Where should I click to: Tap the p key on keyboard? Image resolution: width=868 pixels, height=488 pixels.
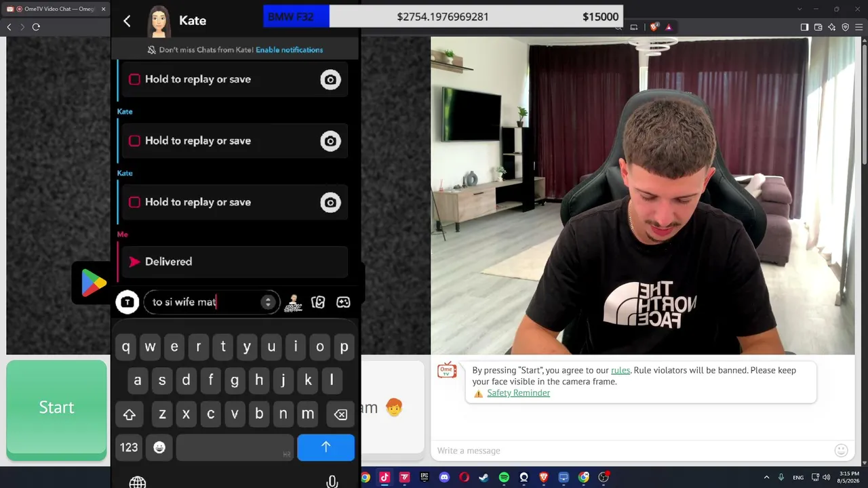coord(344,347)
